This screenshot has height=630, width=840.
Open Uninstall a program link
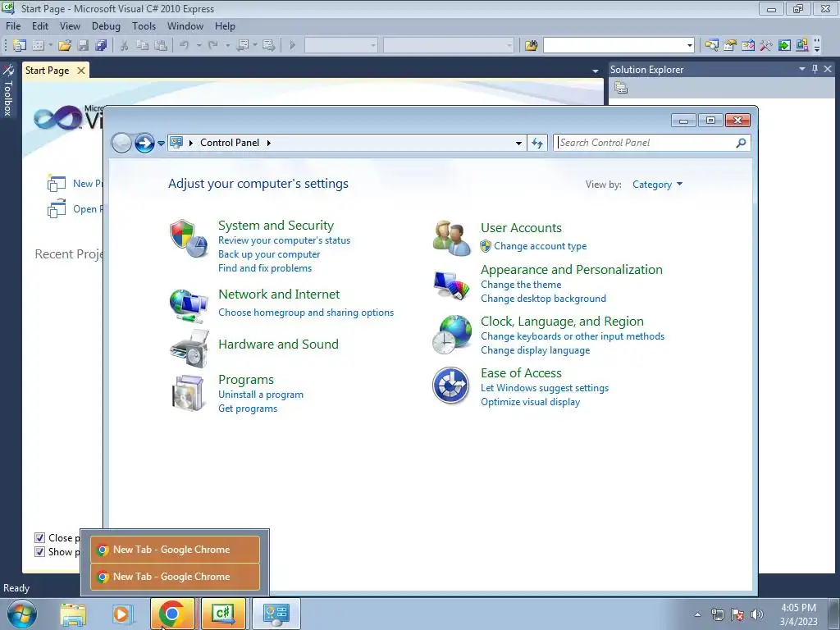click(x=261, y=395)
